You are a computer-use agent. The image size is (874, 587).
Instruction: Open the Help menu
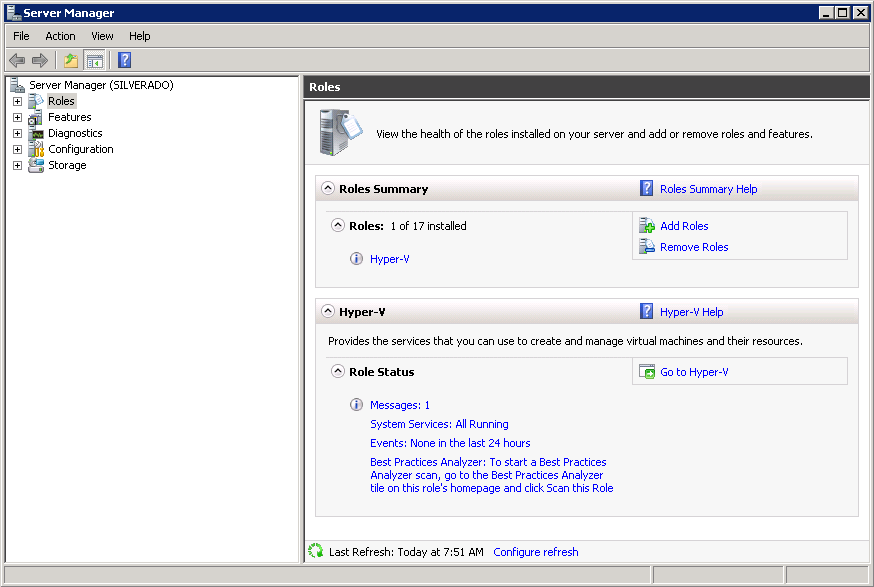click(139, 36)
